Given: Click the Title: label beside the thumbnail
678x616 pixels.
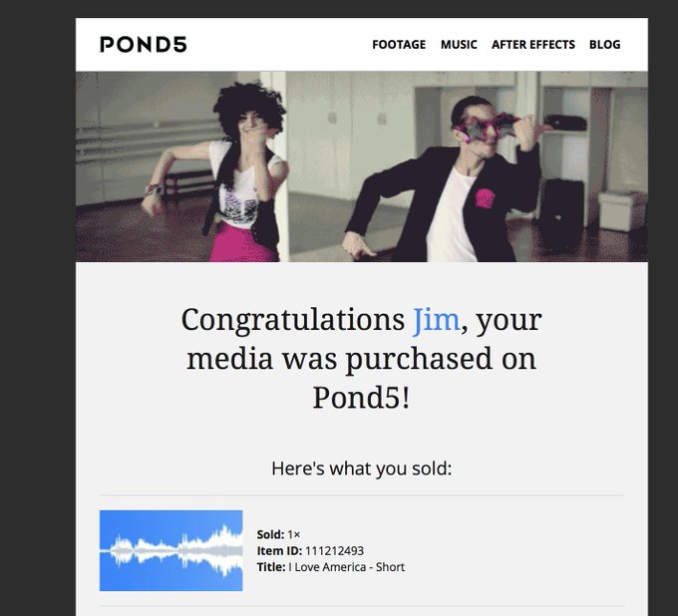Looking at the screenshot, I should [x=271, y=567].
